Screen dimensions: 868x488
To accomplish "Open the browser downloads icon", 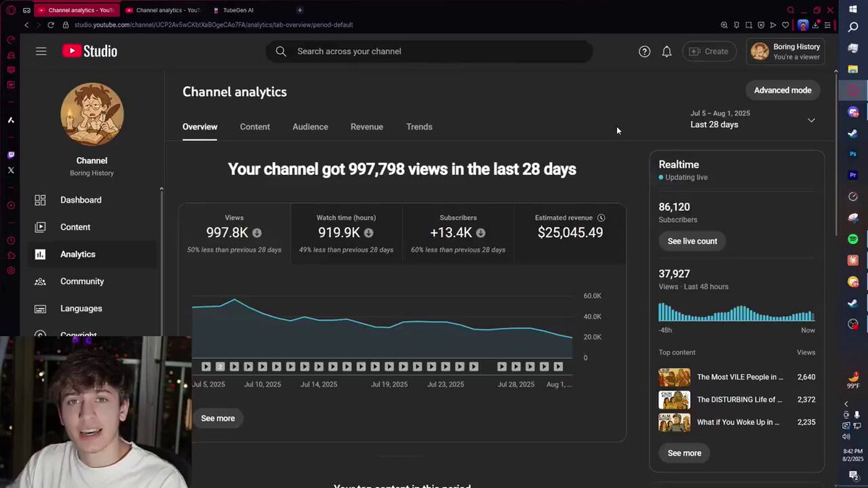I will (816, 25).
